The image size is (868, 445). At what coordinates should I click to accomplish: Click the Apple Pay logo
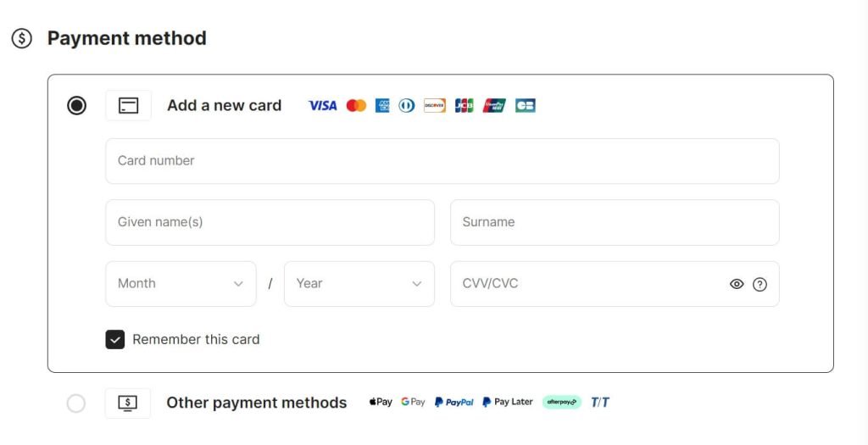click(381, 403)
